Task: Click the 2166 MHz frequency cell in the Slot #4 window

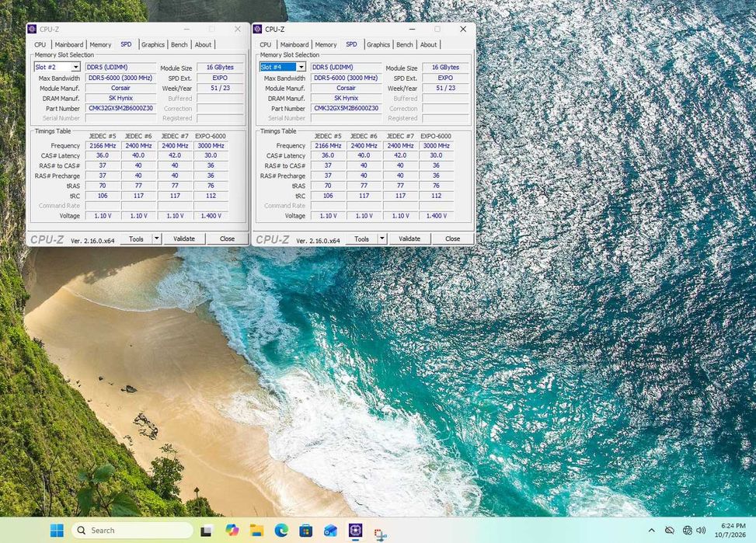Action: click(328, 145)
